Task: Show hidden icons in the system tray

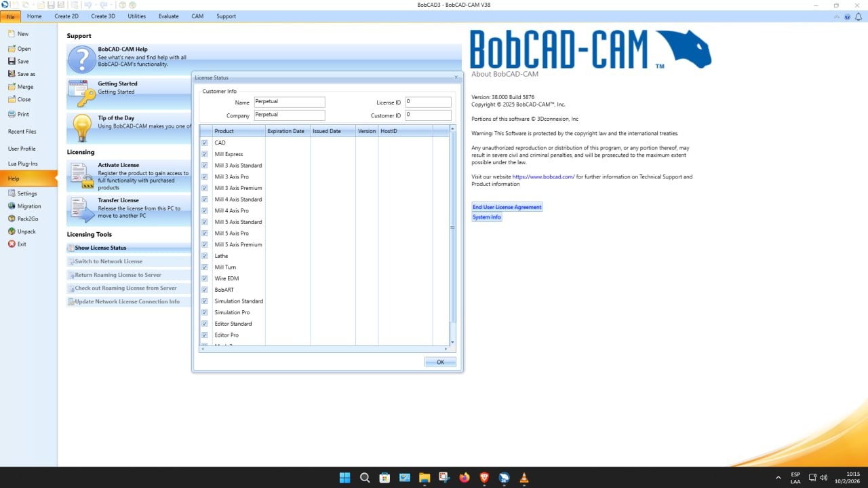Action: pyautogui.click(x=778, y=478)
